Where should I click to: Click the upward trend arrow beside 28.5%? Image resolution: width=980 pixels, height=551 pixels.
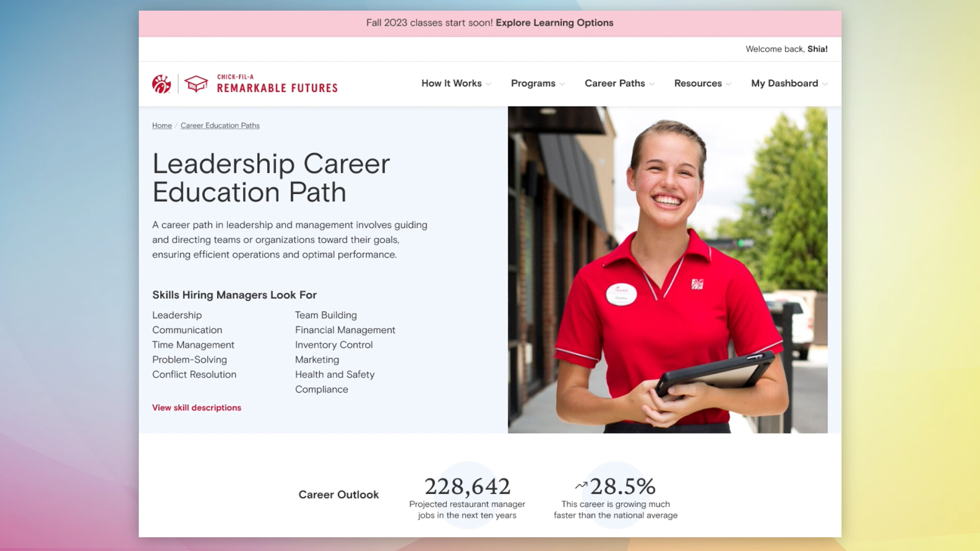coord(581,485)
